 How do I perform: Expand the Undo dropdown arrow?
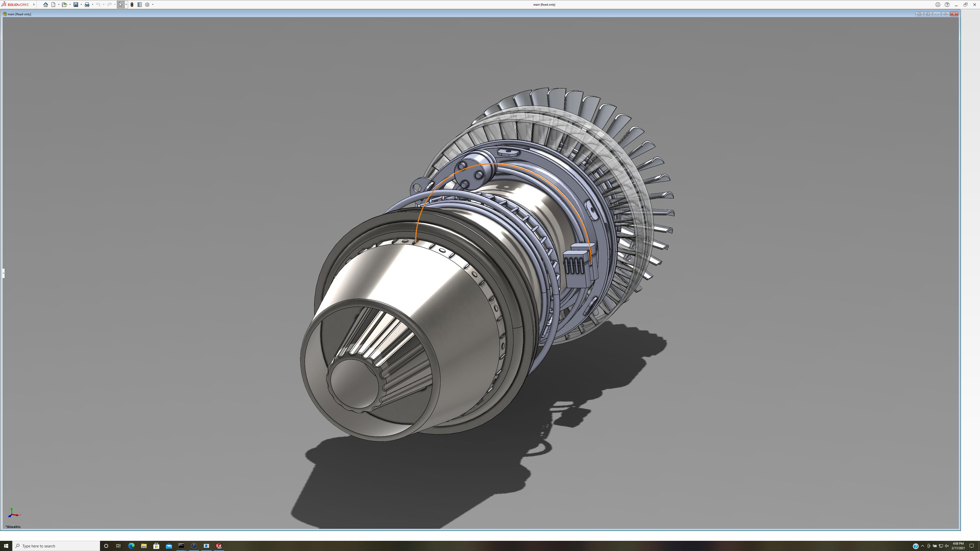tap(103, 5)
